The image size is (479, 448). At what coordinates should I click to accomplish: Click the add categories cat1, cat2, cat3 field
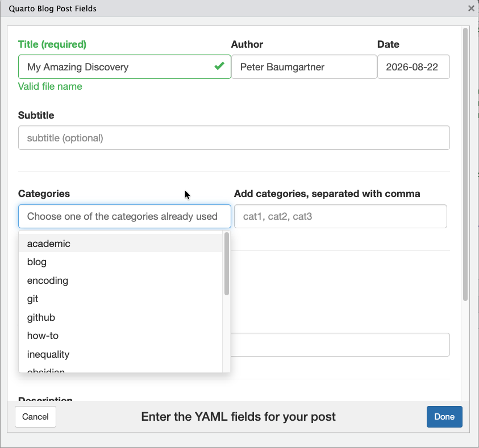click(340, 216)
